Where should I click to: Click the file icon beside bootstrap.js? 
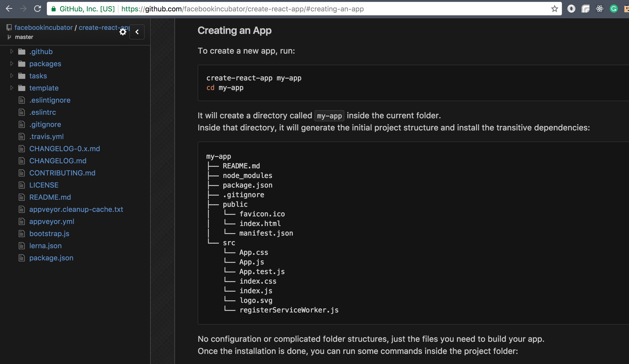[x=22, y=234]
